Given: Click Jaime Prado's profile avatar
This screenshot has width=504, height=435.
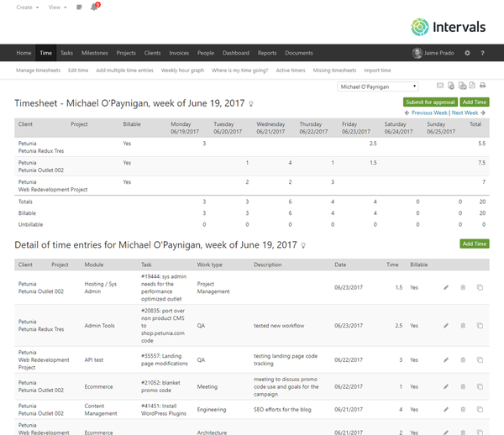Looking at the screenshot, I should (x=417, y=53).
